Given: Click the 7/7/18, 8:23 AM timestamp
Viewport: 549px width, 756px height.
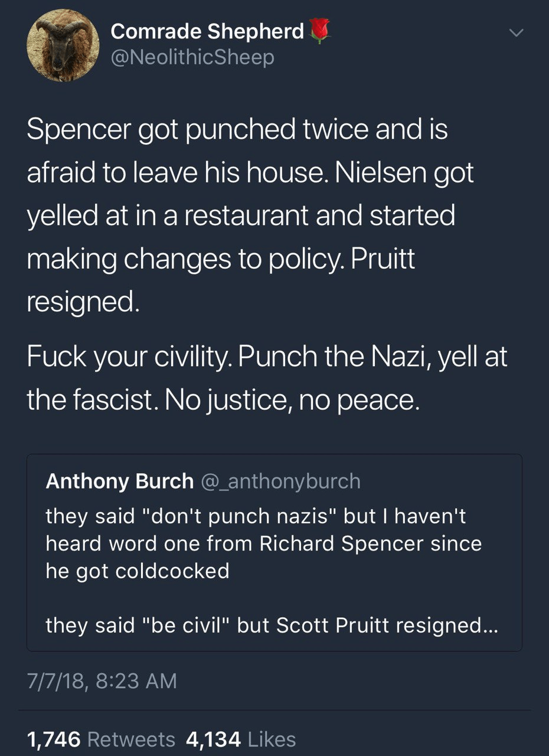Looking at the screenshot, I should pyautogui.click(x=102, y=681).
